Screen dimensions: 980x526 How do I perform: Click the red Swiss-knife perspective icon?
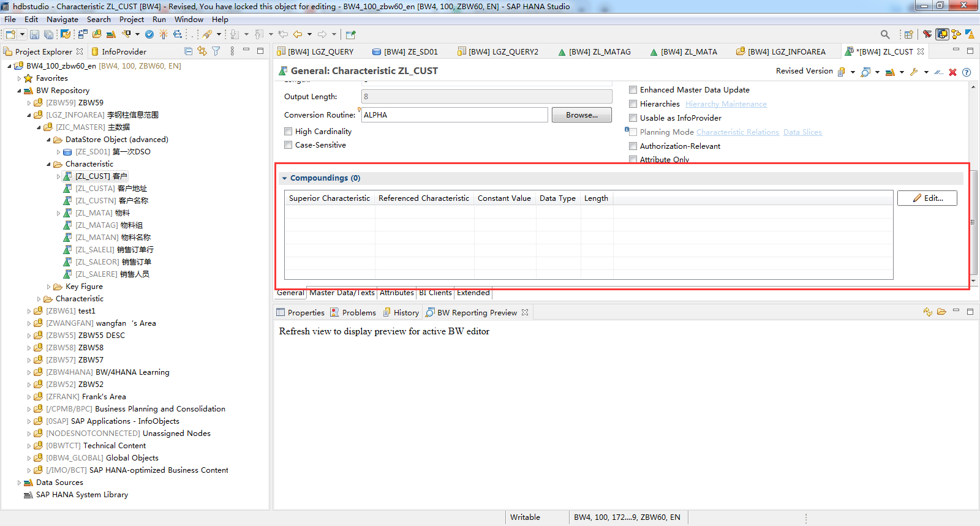coord(927,34)
